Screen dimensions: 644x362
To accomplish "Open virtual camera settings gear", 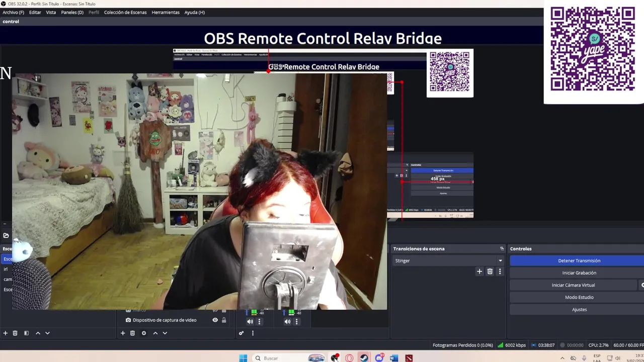I will coord(642,285).
